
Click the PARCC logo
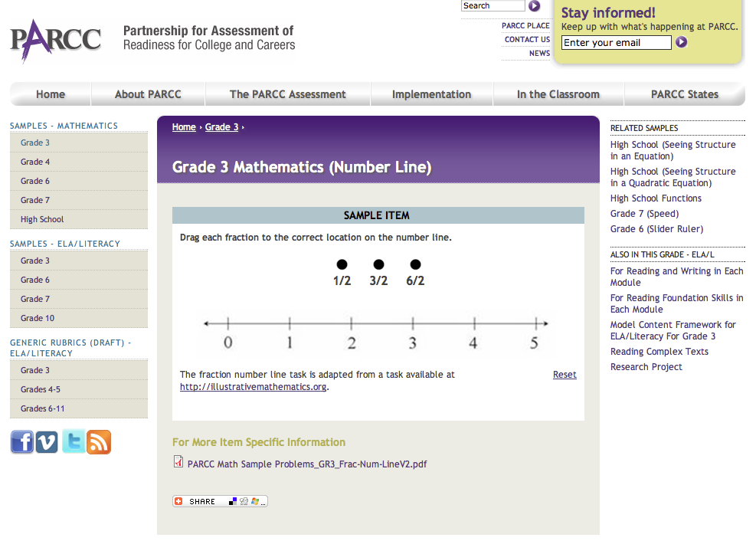pyautogui.click(x=56, y=41)
